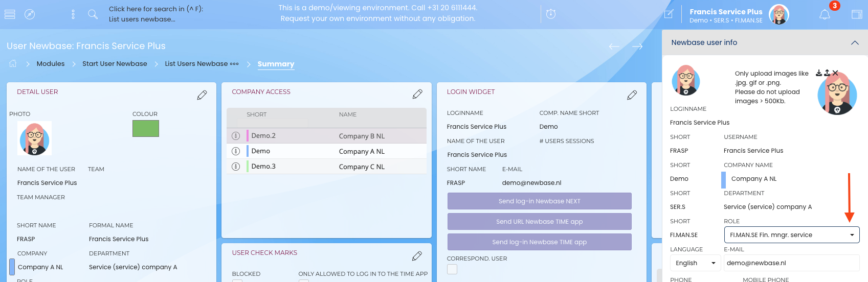Click user avatar in top header

click(779, 14)
